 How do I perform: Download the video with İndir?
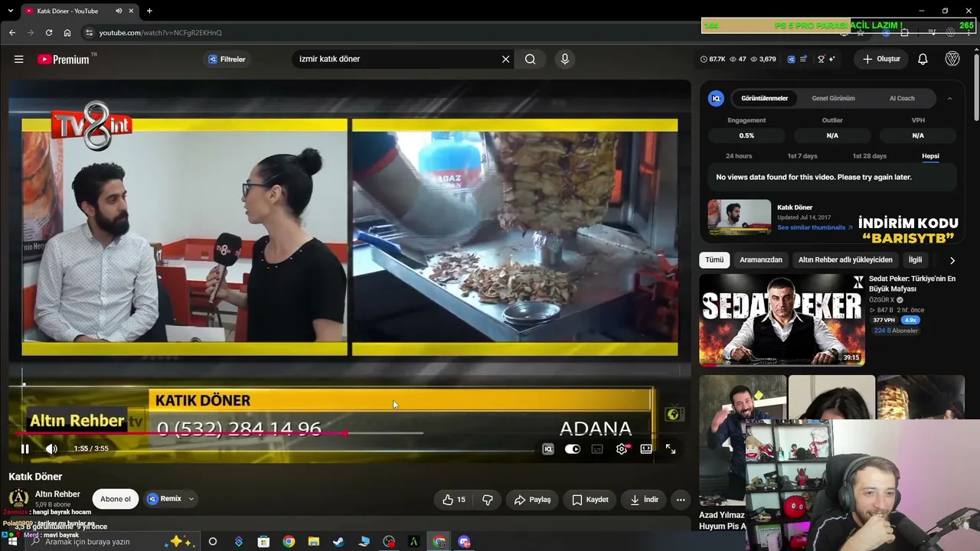click(x=644, y=500)
